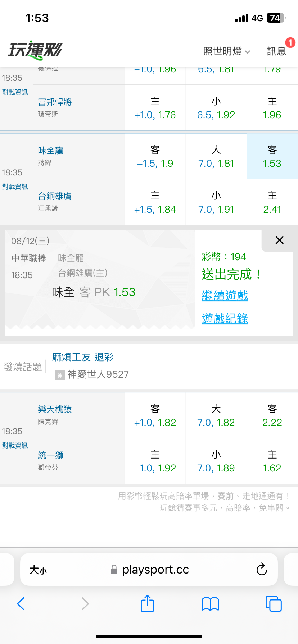The width and height of the screenshot is (298, 644).
Task: Open 對戰資訊 for 樂天桃猿 game
Action: tap(15, 445)
